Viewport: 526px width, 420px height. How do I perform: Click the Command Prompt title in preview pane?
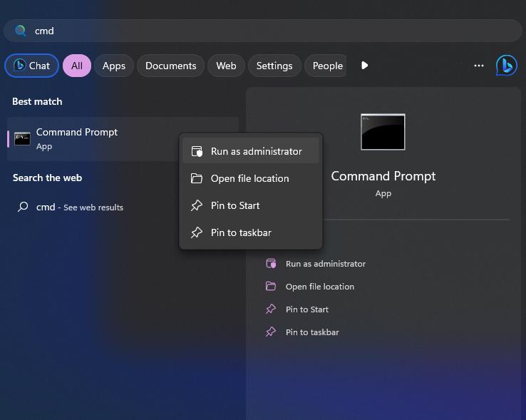[x=383, y=176]
